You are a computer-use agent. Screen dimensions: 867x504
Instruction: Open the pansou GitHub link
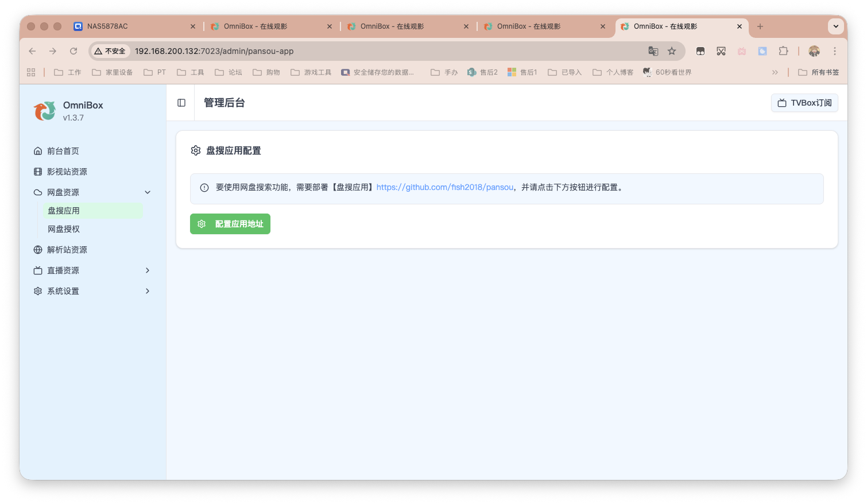(444, 187)
